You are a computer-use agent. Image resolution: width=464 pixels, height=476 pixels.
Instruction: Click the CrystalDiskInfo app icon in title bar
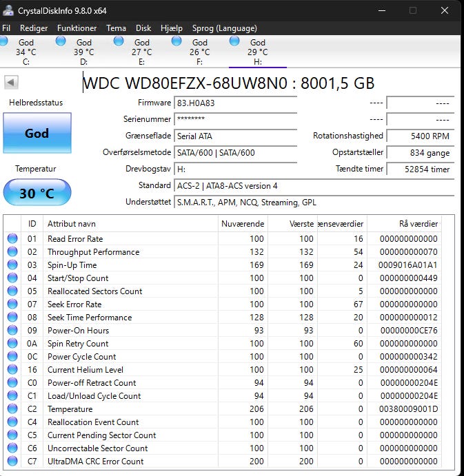[x=8, y=10]
